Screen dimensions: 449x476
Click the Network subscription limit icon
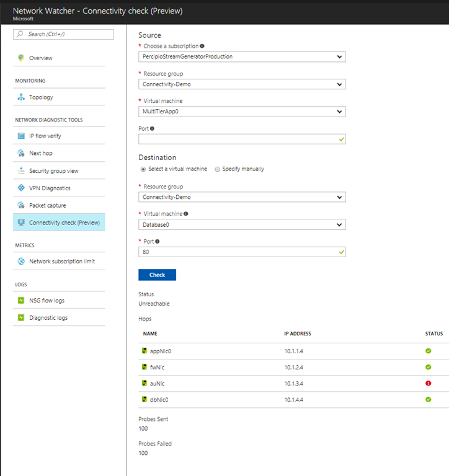(x=21, y=261)
